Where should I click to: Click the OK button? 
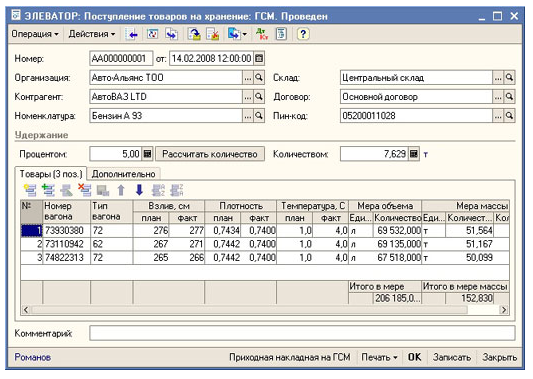(x=414, y=357)
